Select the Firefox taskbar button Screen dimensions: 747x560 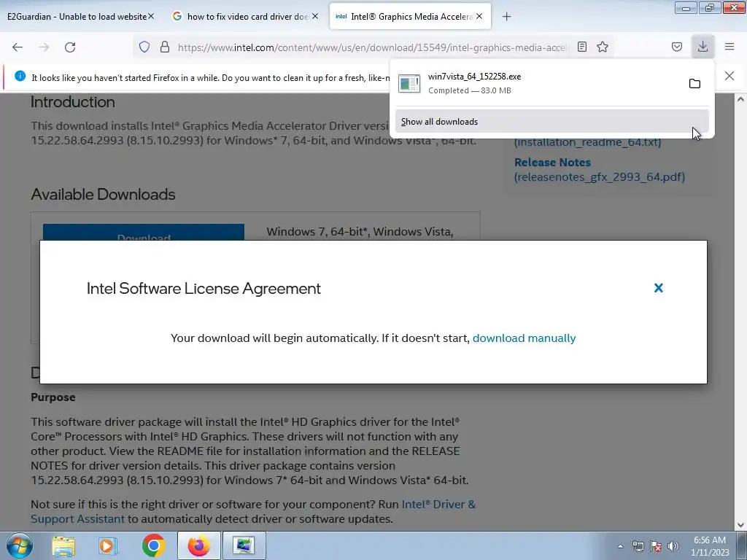(x=198, y=545)
